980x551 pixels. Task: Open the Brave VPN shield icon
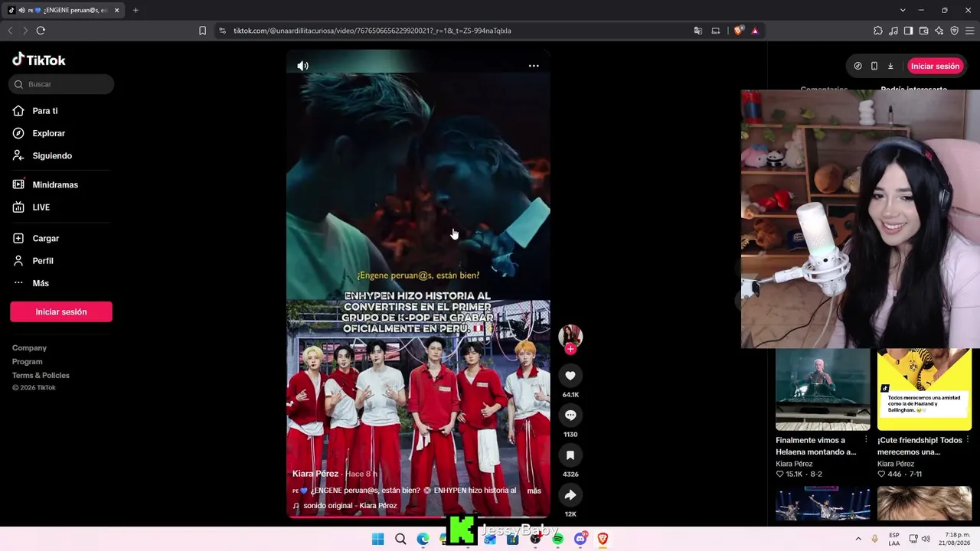coord(954,31)
